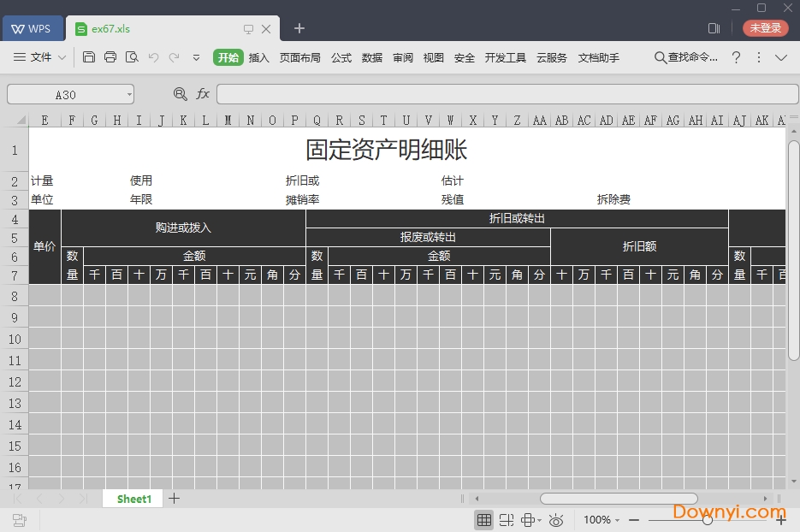The width and height of the screenshot is (800, 532).
Task: Click the help question mark icon
Action: [736, 57]
